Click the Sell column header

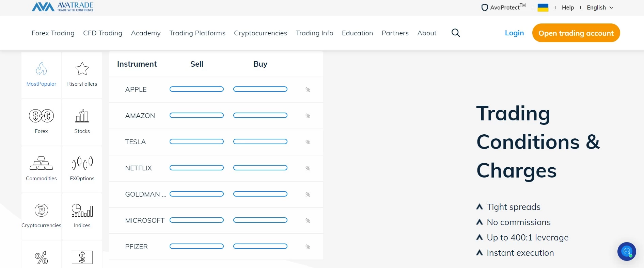click(197, 64)
